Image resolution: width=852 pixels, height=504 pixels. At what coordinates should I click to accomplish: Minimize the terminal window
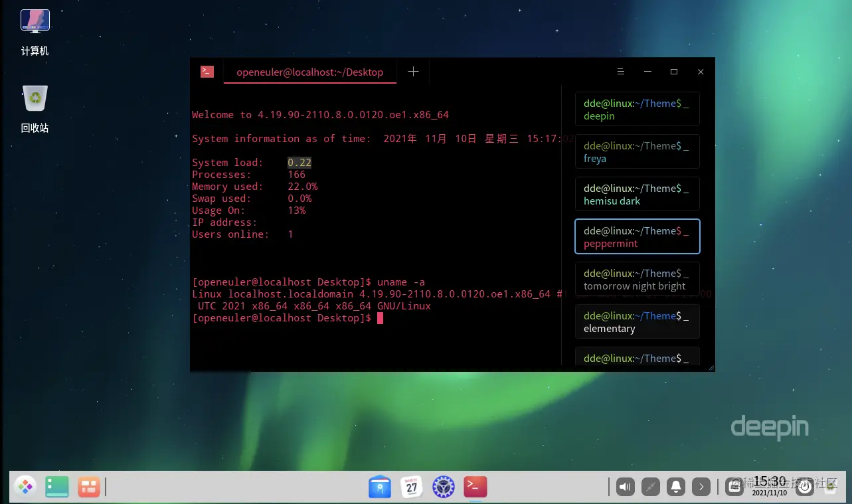point(647,72)
